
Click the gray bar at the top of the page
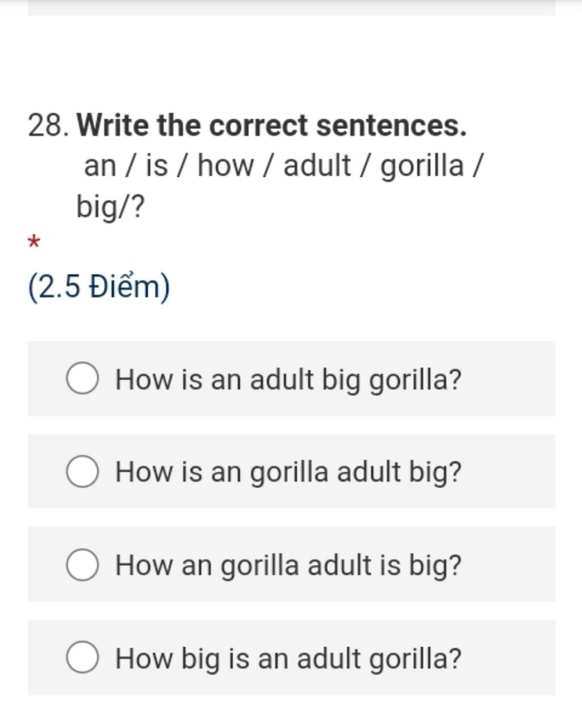pos(291,8)
